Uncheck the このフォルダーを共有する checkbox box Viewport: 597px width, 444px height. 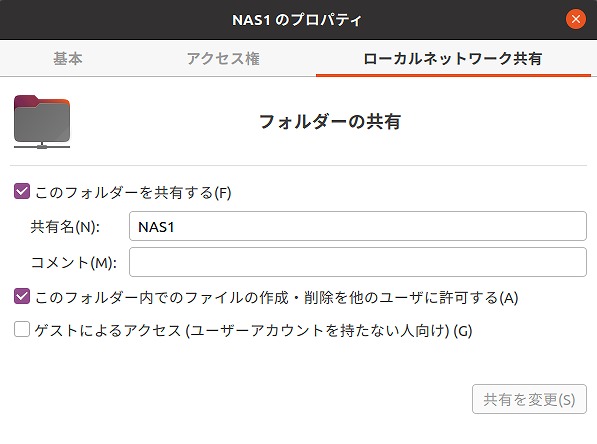[x=22, y=192]
